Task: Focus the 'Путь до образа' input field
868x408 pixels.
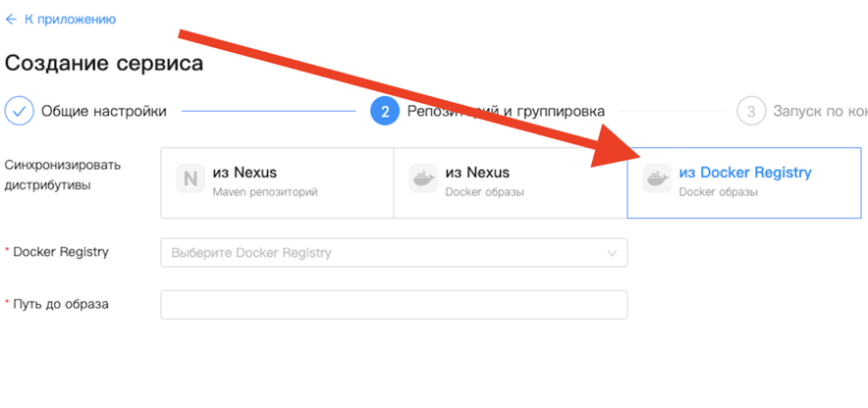Action: [x=393, y=304]
